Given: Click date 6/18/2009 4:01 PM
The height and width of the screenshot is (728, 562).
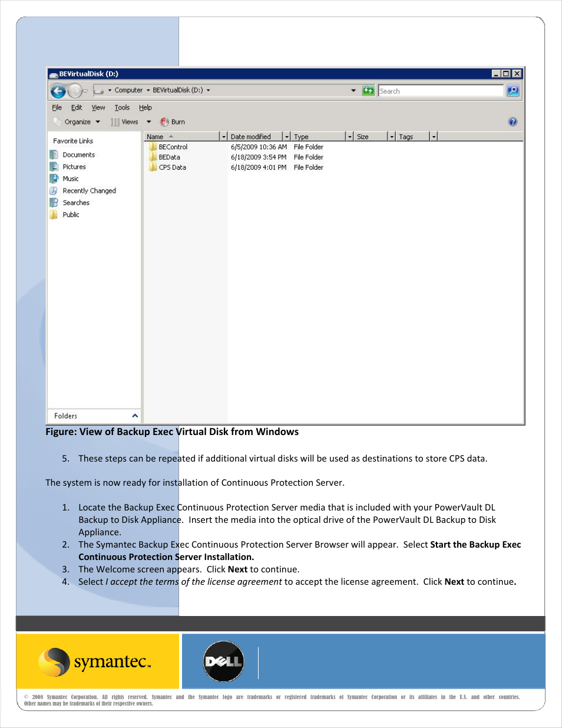Looking at the screenshot, I should click(x=259, y=167).
